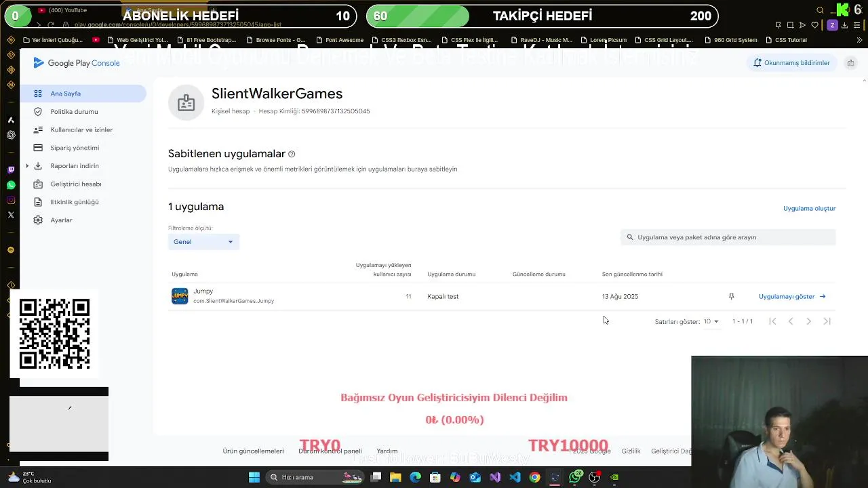Open Google Chrome from taskbar
This screenshot has height=488, width=868.
535,477
